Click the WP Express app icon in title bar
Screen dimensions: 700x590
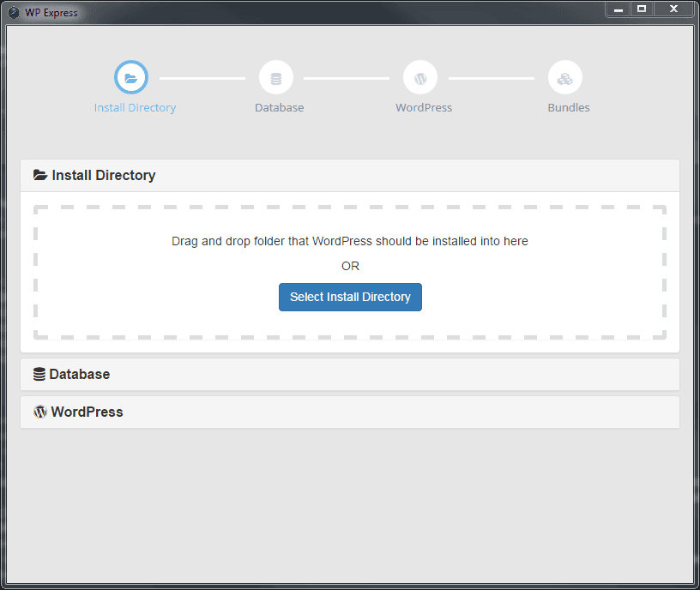click(14, 13)
